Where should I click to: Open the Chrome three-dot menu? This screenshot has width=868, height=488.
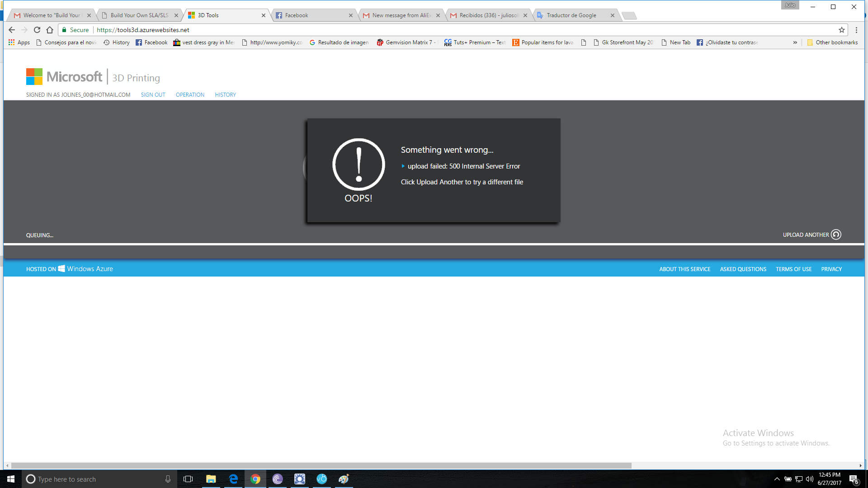pos(856,30)
